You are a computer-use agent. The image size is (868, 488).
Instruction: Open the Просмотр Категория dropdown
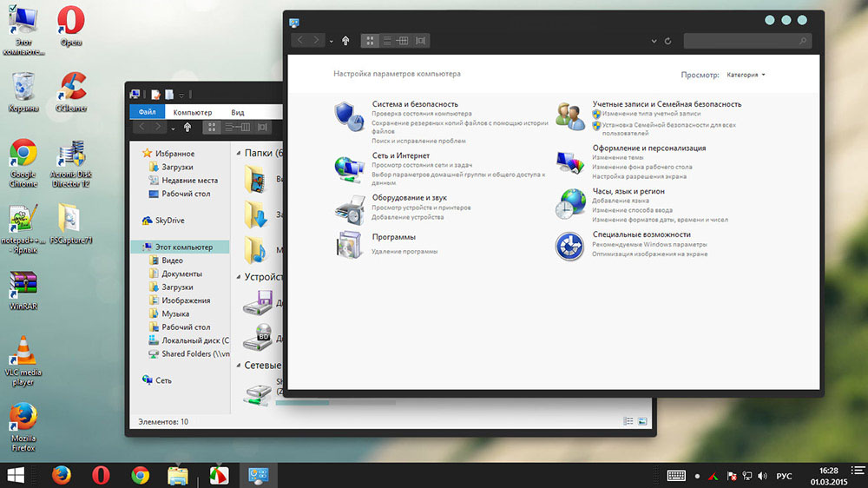pos(746,75)
